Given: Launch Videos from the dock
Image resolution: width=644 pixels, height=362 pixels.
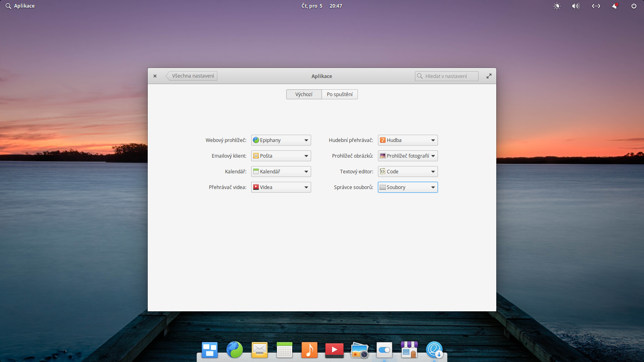Looking at the screenshot, I should pyautogui.click(x=334, y=350).
